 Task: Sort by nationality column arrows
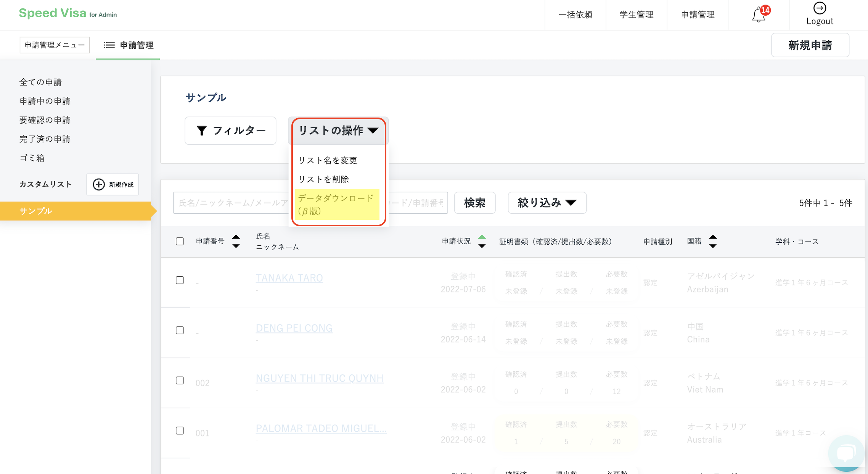click(712, 241)
